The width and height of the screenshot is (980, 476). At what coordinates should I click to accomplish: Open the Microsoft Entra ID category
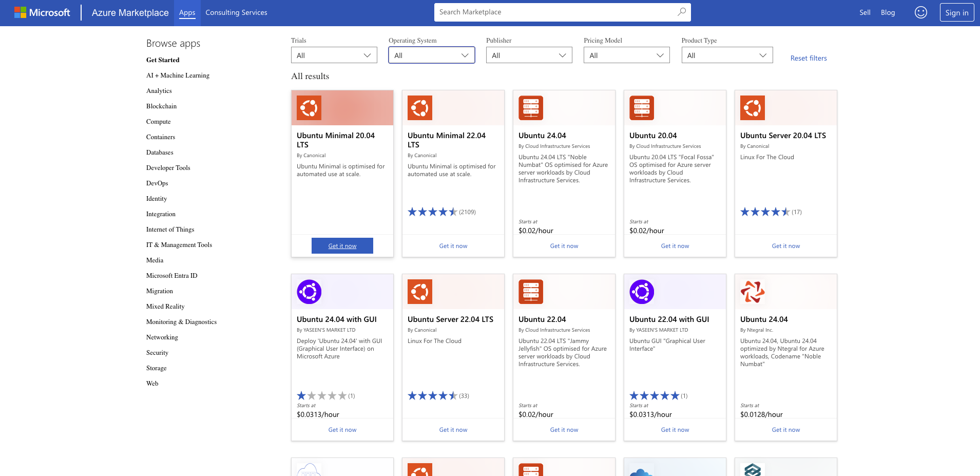pyautogui.click(x=172, y=276)
